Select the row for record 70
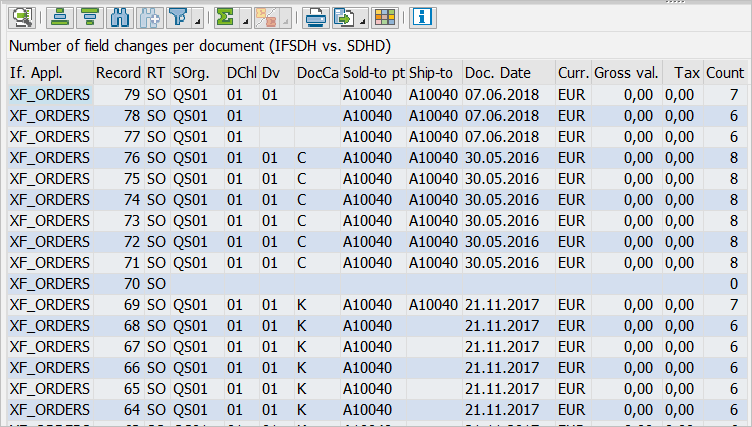This screenshot has height=427, width=752. [x=49, y=283]
